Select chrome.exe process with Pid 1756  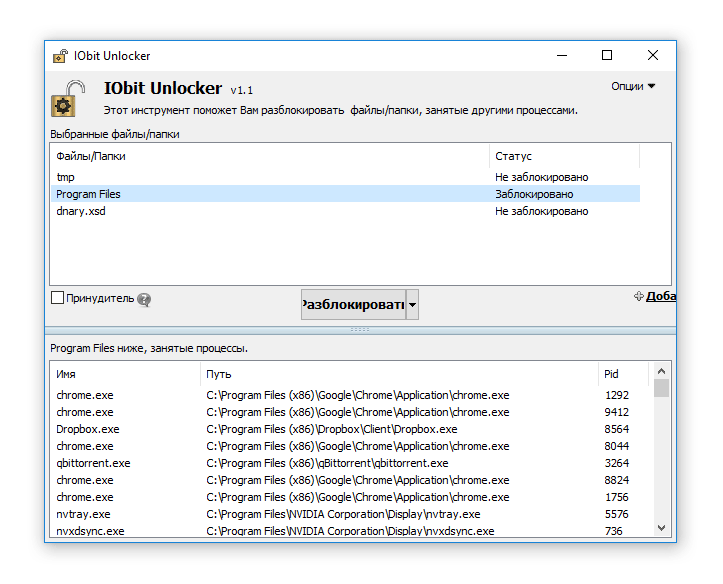pos(352,497)
